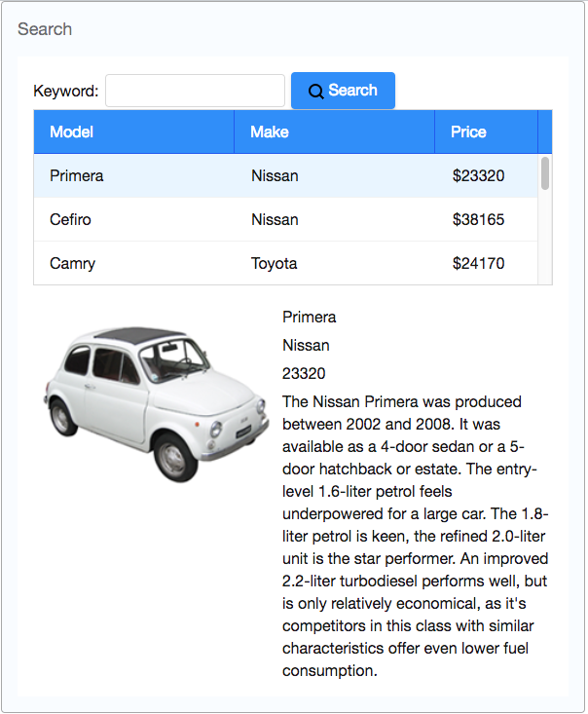This screenshot has height=714, width=588.
Task: Click the $23320 price cell
Action: (x=479, y=176)
